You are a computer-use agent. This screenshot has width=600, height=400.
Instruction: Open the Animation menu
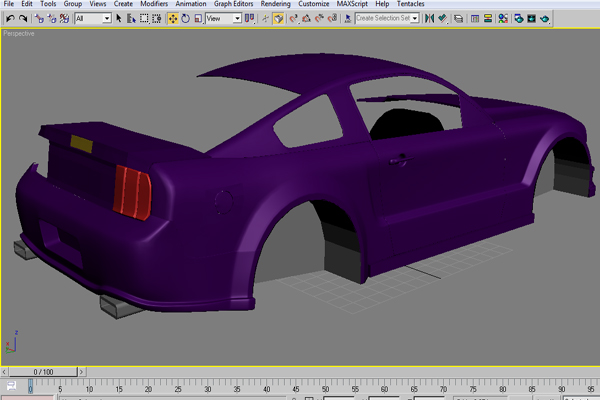pos(191,4)
